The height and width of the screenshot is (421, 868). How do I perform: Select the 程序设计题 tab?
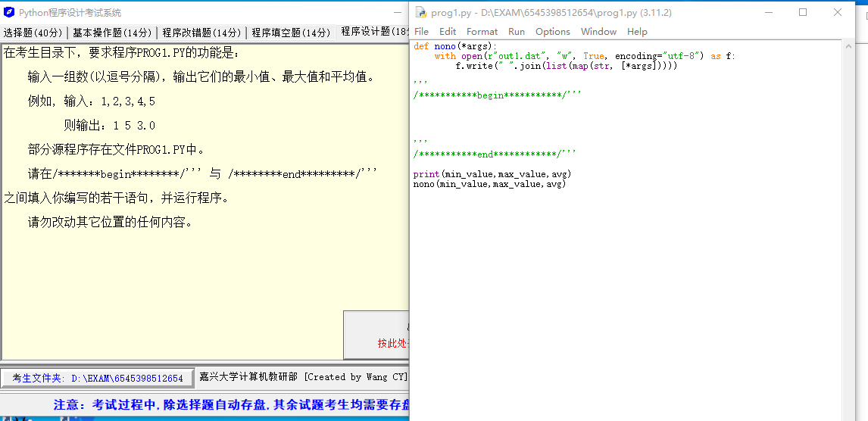tap(373, 32)
